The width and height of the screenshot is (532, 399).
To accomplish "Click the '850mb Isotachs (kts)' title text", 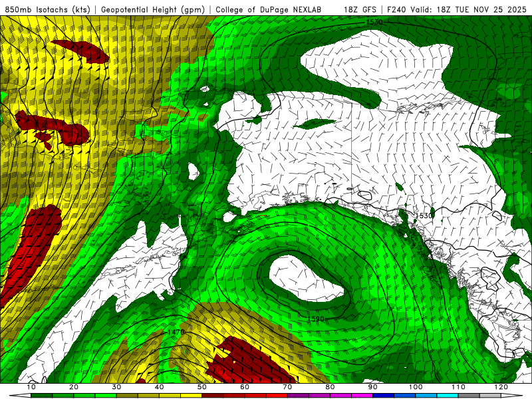I will pos(47,10).
